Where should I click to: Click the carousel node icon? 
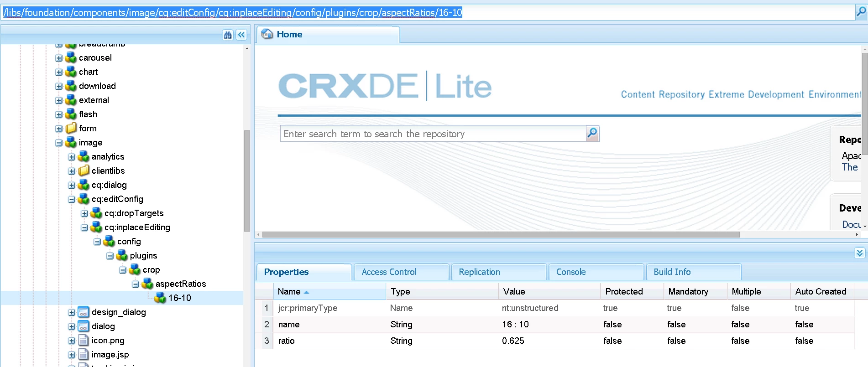[x=71, y=57]
